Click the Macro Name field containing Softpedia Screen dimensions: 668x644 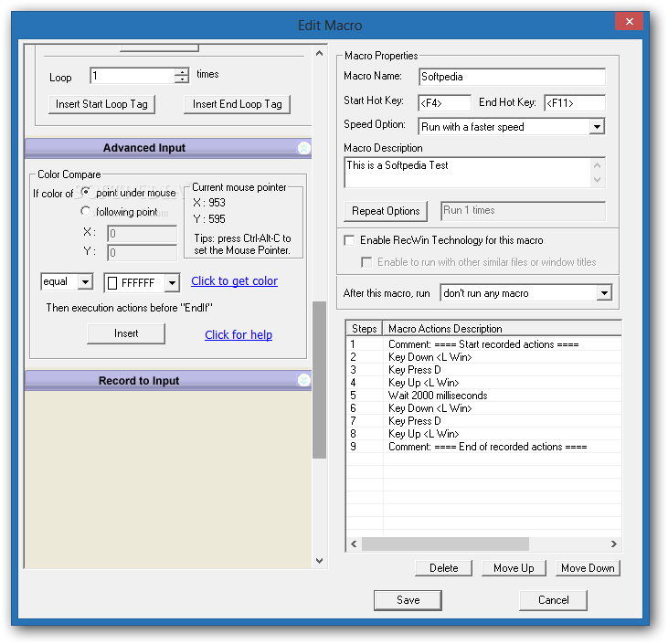(512, 77)
